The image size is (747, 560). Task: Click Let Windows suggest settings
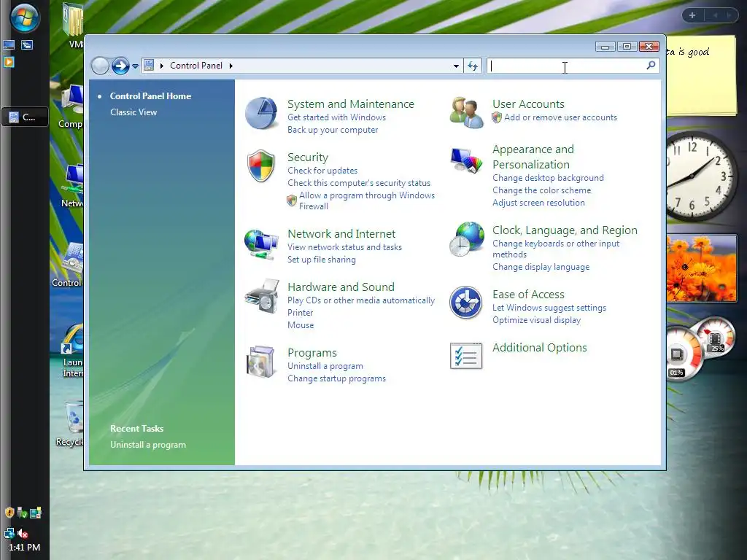549,308
